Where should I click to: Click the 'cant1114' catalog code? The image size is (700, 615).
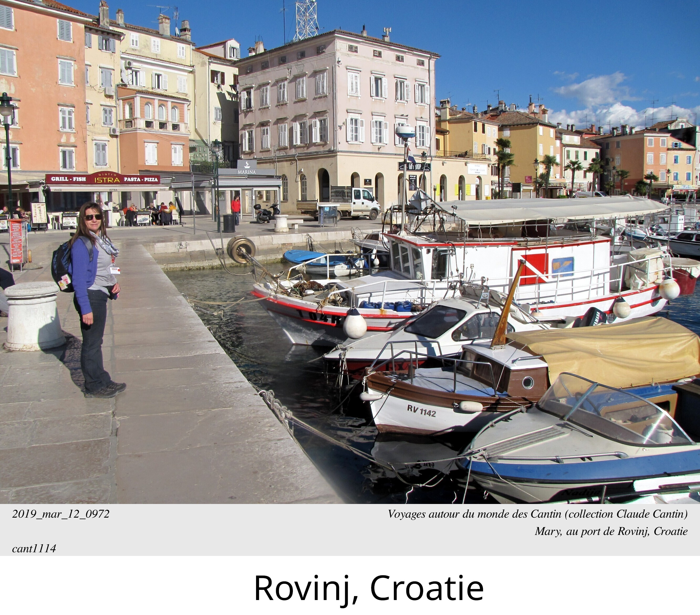tap(34, 549)
